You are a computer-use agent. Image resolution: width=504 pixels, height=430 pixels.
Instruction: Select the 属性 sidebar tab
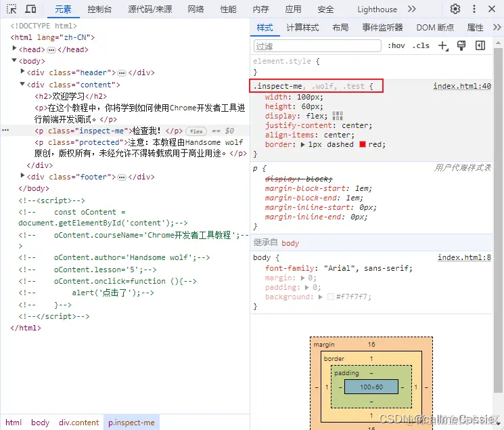(475, 28)
